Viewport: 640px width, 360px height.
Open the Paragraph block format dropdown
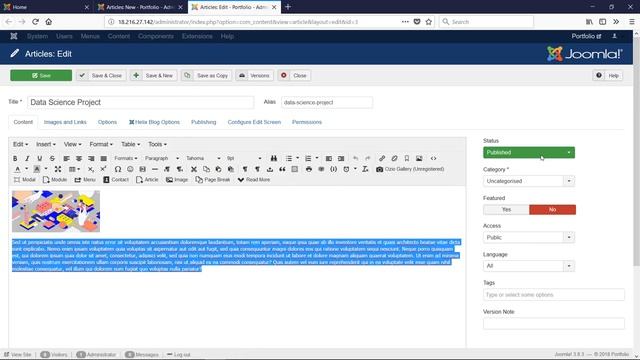[162, 158]
